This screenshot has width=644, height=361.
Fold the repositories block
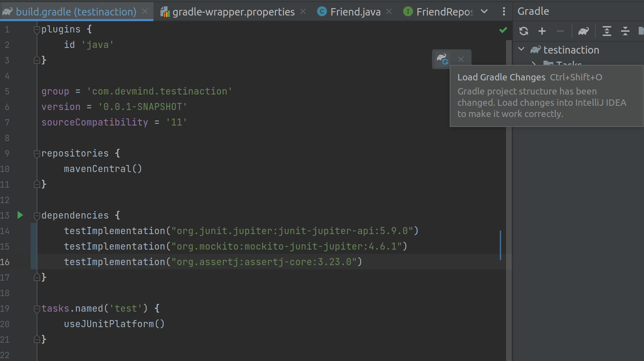click(x=37, y=154)
